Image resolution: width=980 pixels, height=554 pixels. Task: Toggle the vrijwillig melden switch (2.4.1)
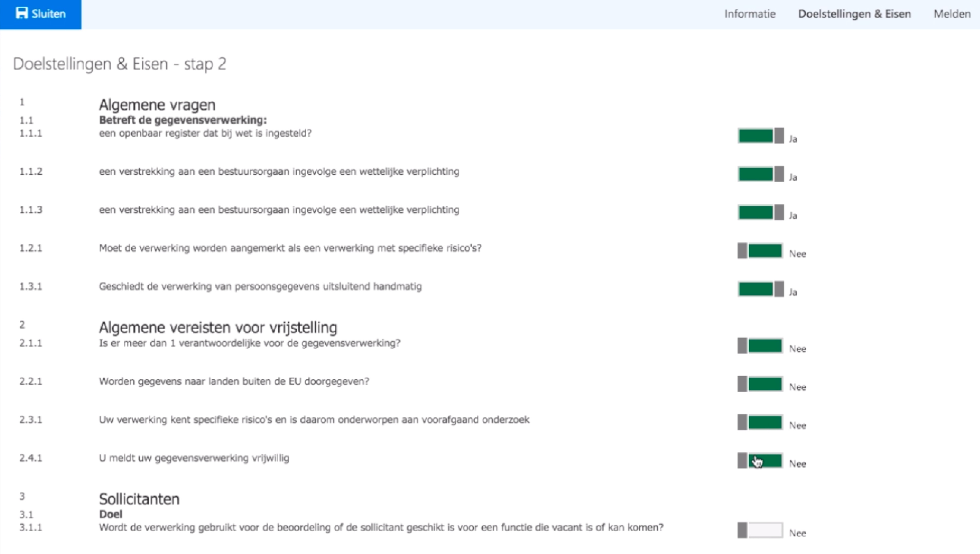[760, 461]
